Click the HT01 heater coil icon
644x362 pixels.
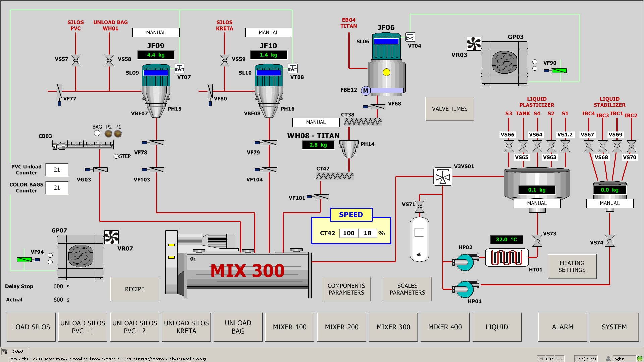pyautogui.click(x=506, y=258)
